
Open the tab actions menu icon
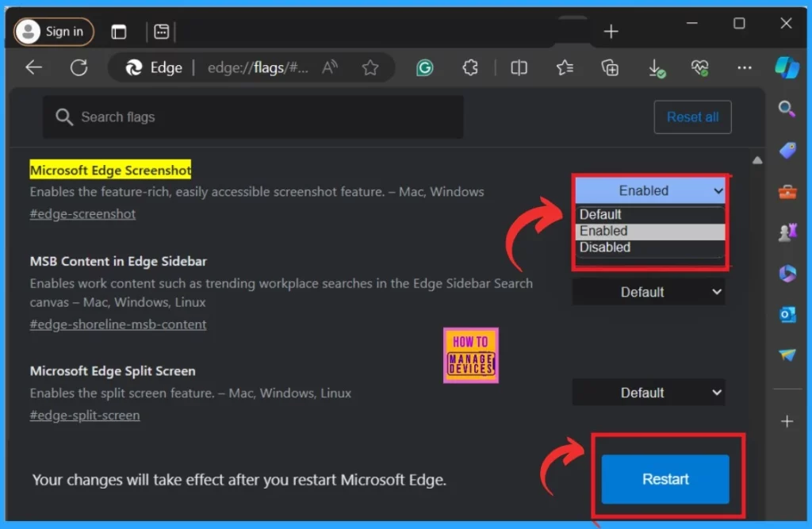pos(119,33)
